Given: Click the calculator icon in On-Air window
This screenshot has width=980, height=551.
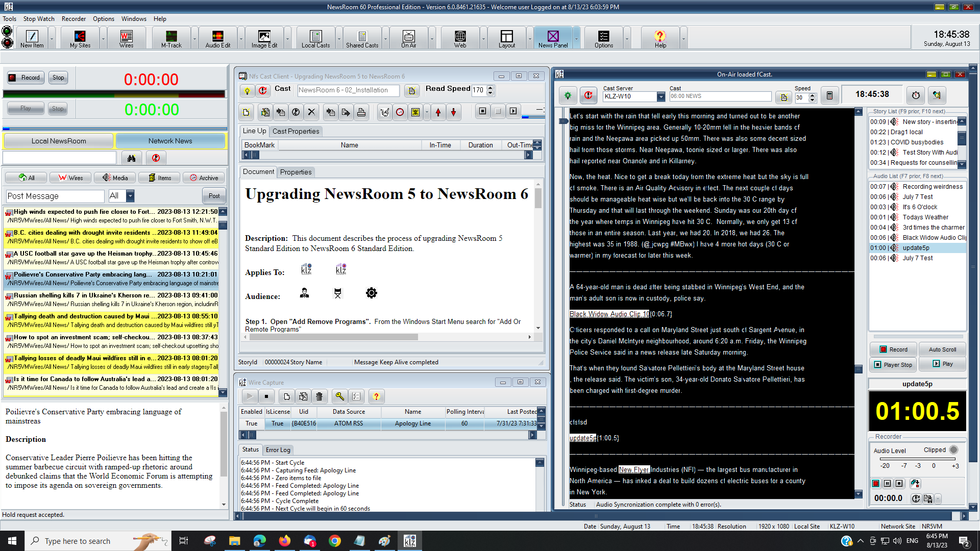Looking at the screenshot, I should [829, 95].
